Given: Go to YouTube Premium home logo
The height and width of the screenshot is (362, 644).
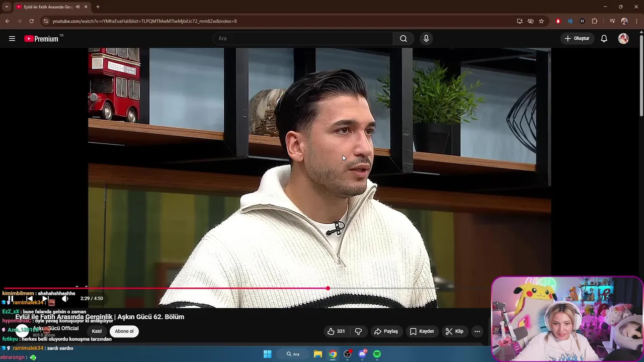Looking at the screenshot, I should [x=42, y=39].
